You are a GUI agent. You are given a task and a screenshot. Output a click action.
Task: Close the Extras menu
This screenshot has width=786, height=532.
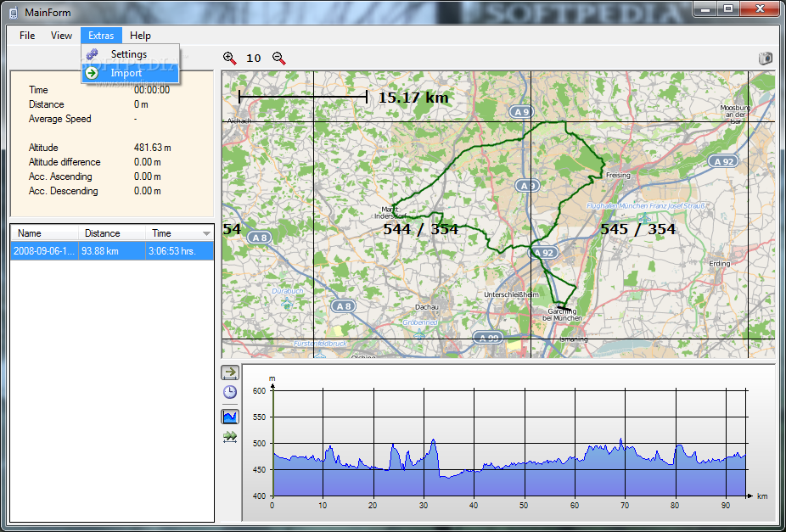click(101, 36)
